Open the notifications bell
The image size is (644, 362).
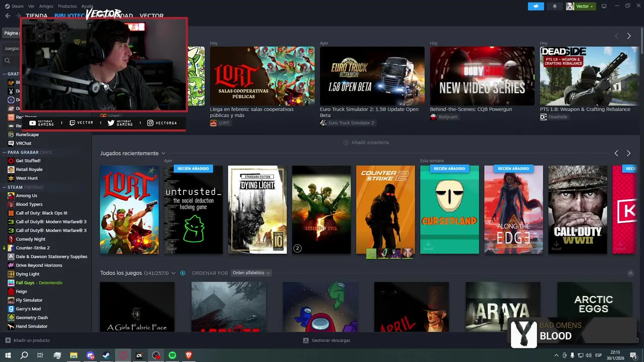pyautogui.click(x=555, y=6)
